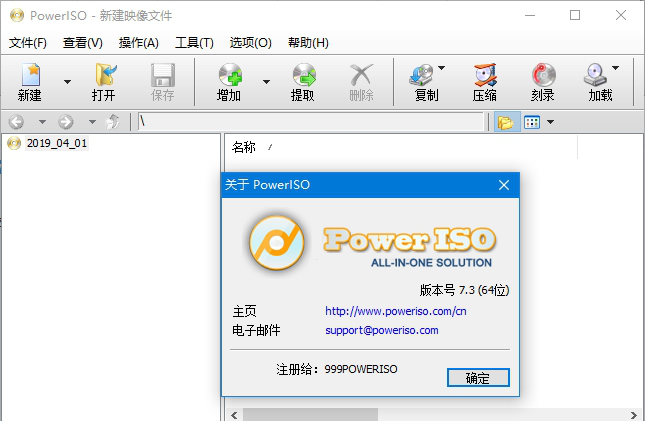Click the scrollbar right arrow
This screenshot has width=645, height=437.
(634, 415)
